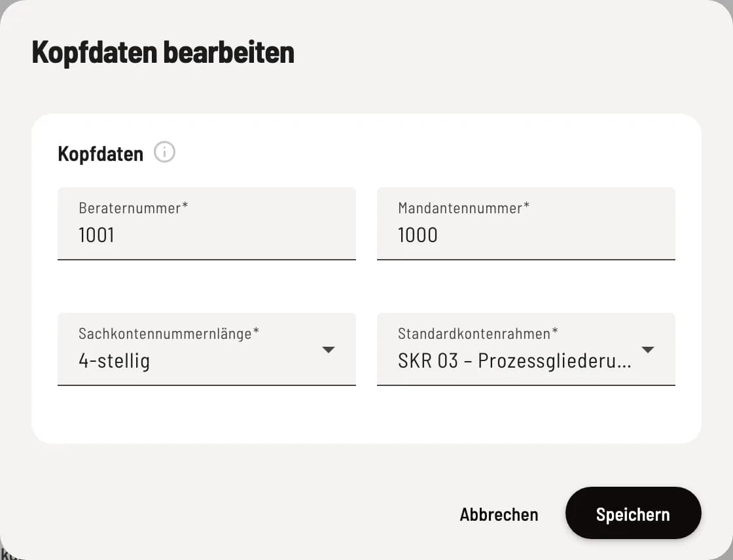Click the Kopfdaten bearbeiten dialog title
Screen dimensions: 733x560
163,52
